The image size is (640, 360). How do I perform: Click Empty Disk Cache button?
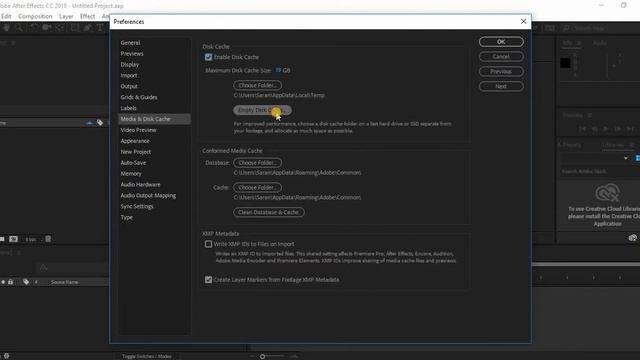[262, 110]
